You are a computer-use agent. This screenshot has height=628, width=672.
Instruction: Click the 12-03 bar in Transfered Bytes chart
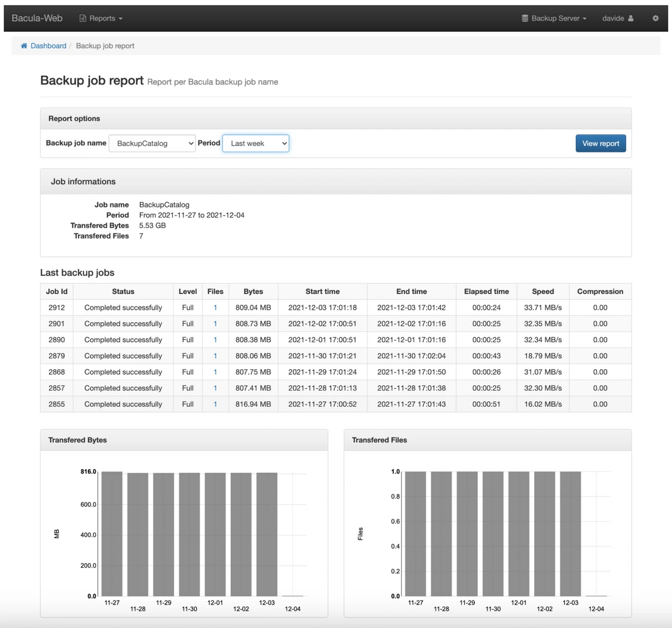coord(267,534)
